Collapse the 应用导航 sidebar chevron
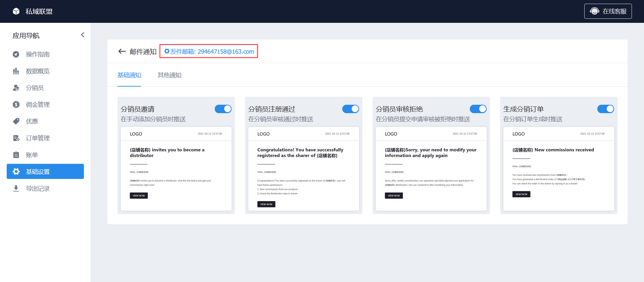644x282 pixels. tap(83, 35)
